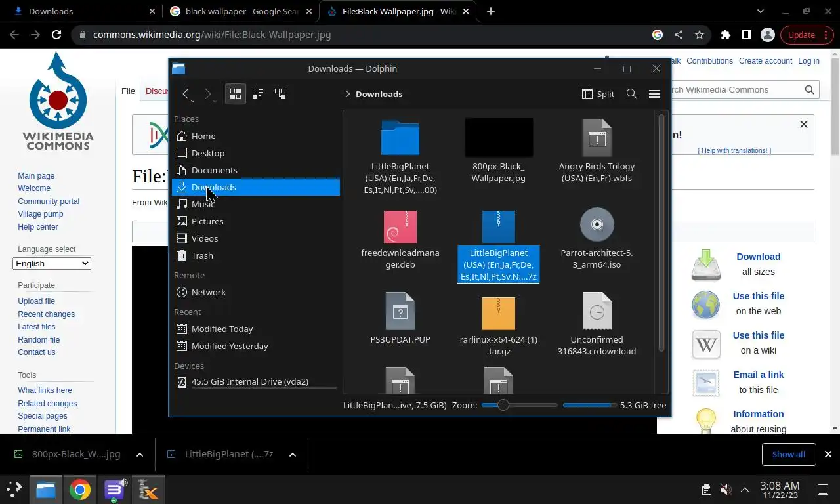Select Downloads in Places panel
The width and height of the screenshot is (840, 504).
(x=256, y=187)
